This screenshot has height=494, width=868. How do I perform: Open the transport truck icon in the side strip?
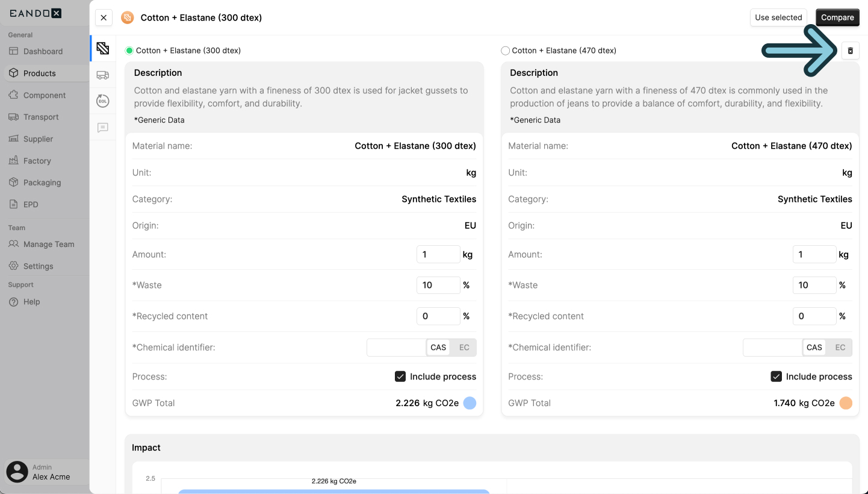[102, 75]
